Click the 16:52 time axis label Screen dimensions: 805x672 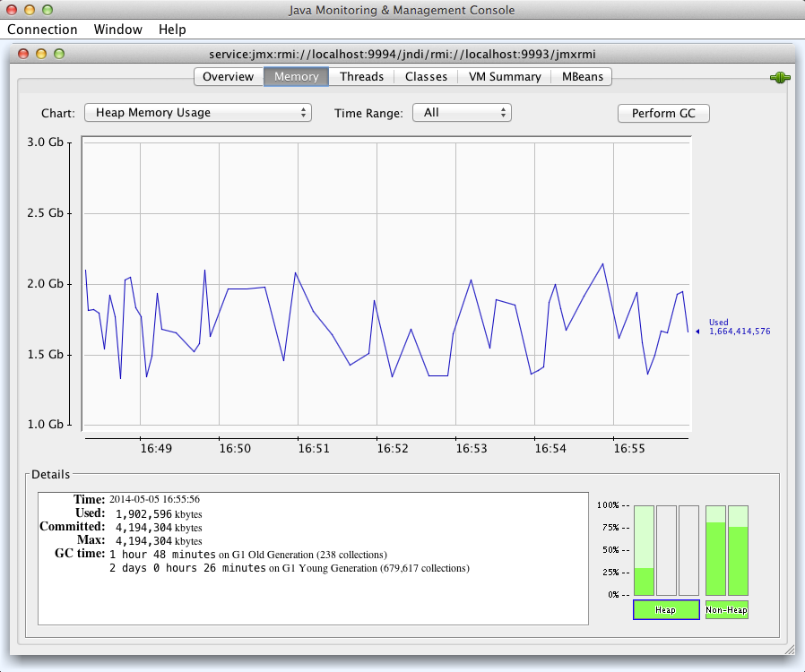tap(393, 448)
